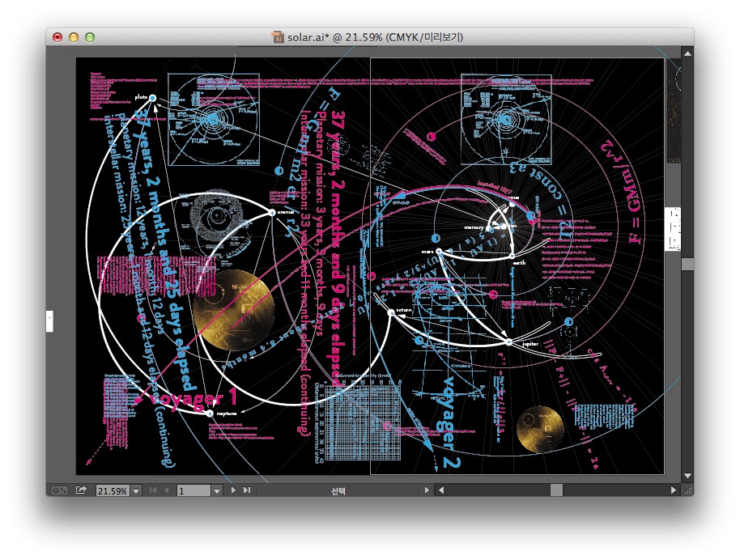This screenshot has width=740, height=560.
Task: Select the uranus label on the artwork
Action: pyautogui.click(x=286, y=212)
